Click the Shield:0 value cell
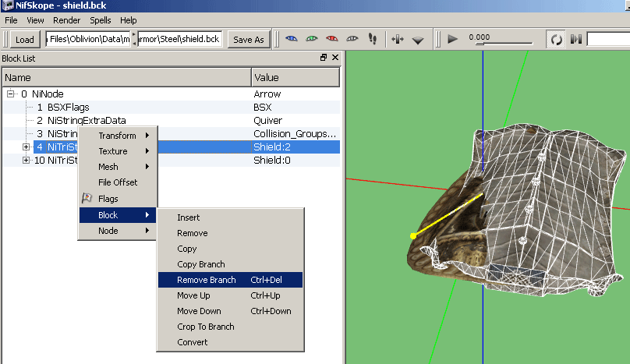Viewport: 630px width, 364px height. (x=272, y=161)
